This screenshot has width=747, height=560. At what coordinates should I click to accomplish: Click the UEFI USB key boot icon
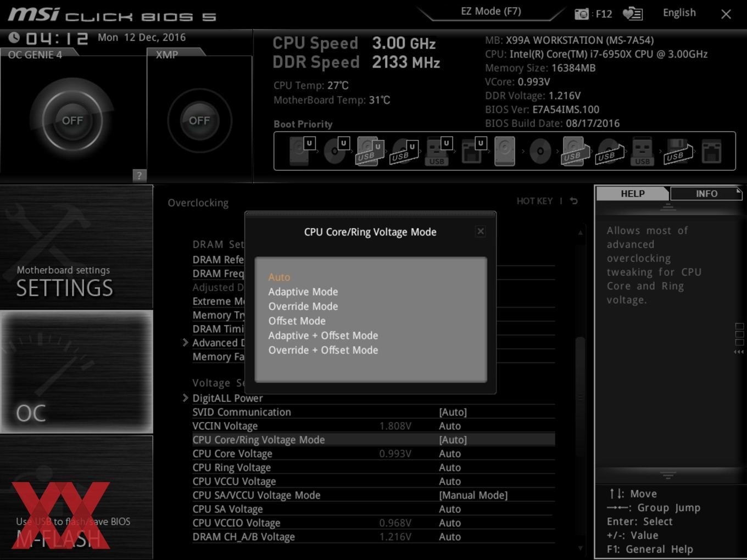[438, 152]
